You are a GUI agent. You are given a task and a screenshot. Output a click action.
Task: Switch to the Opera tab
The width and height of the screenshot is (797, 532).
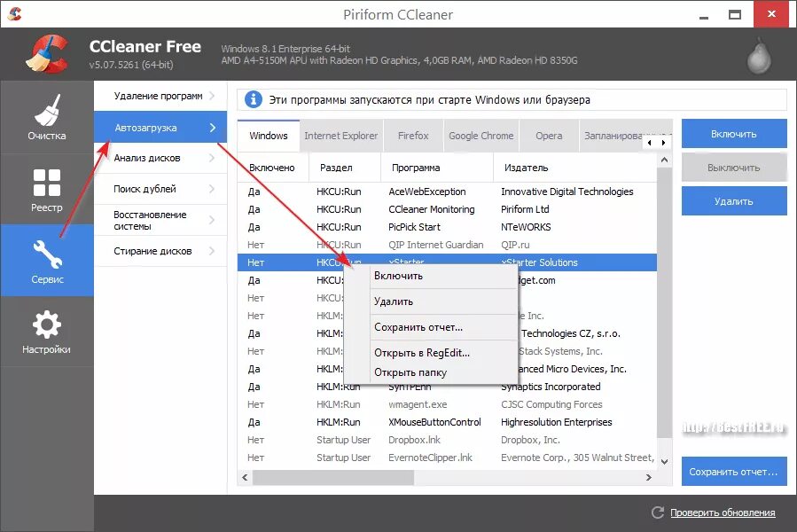(549, 136)
